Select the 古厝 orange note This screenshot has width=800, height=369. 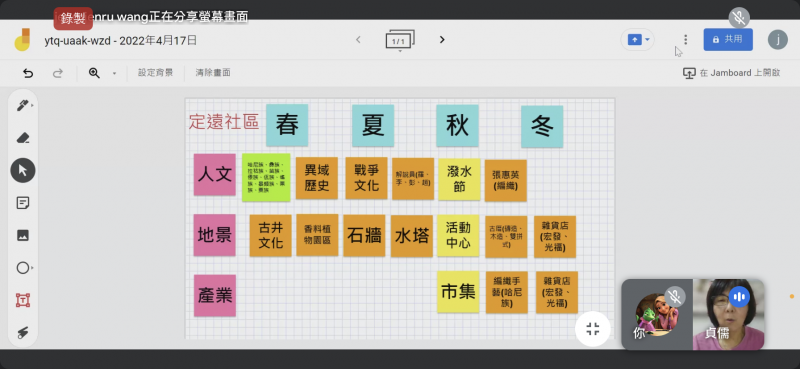(x=506, y=237)
